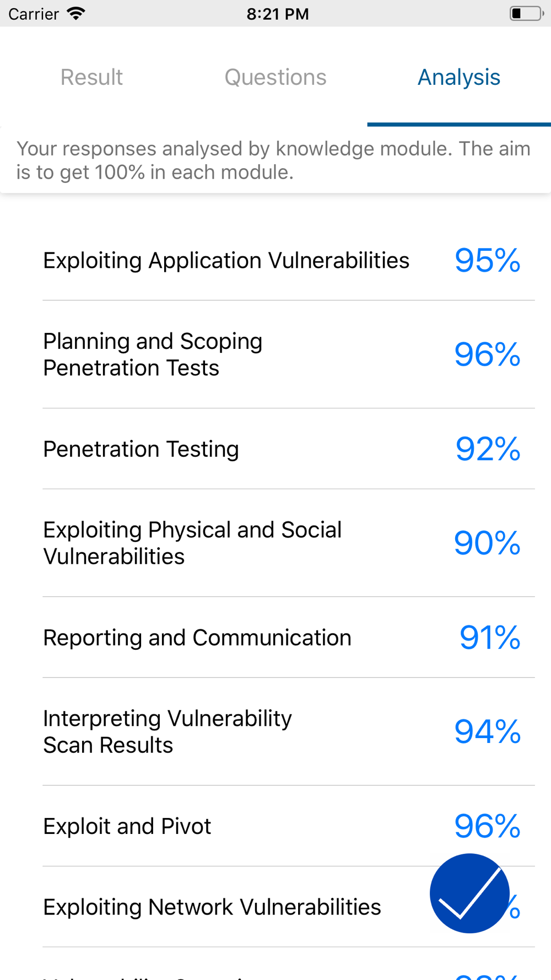Tap the battery indicator icon
Viewport: 551px width, 980px height.
pyautogui.click(x=526, y=13)
